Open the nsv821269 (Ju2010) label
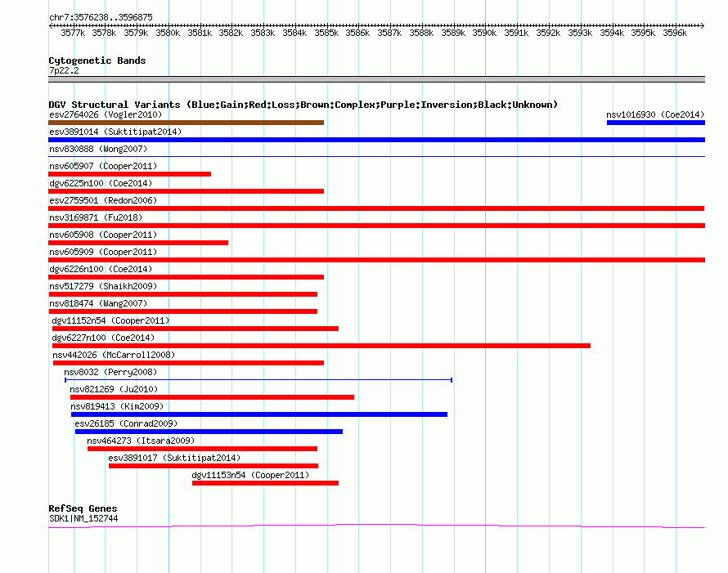 click(x=114, y=389)
